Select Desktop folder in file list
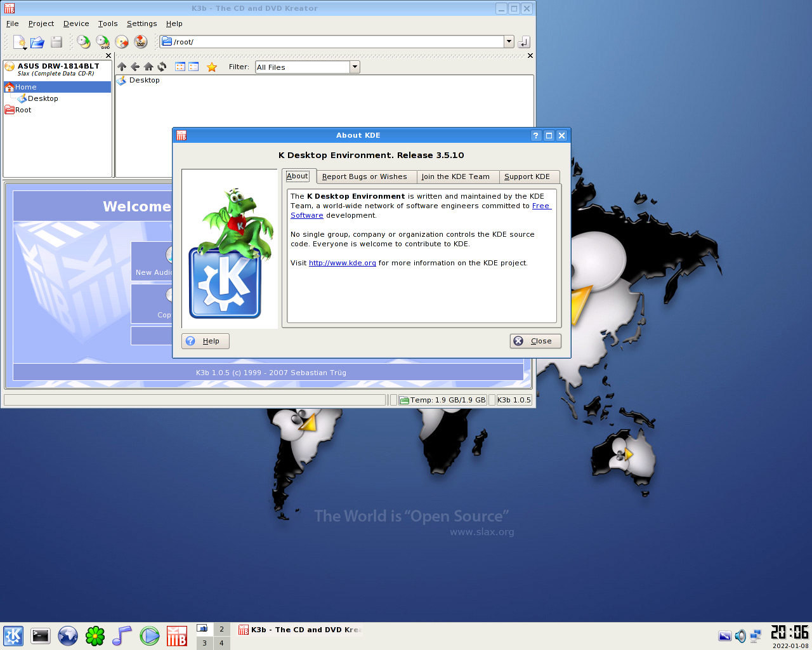Screen dimensions: 812x650 pyautogui.click(x=138, y=80)
